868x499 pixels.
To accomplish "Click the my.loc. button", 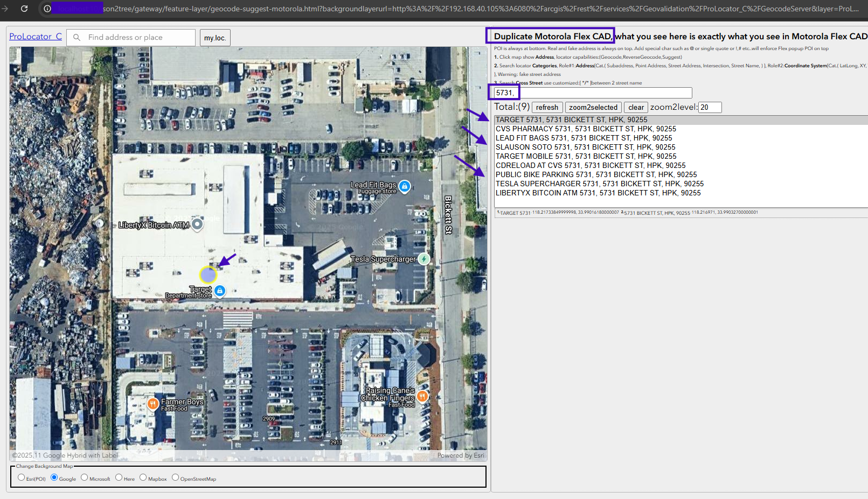I will 214,38.
